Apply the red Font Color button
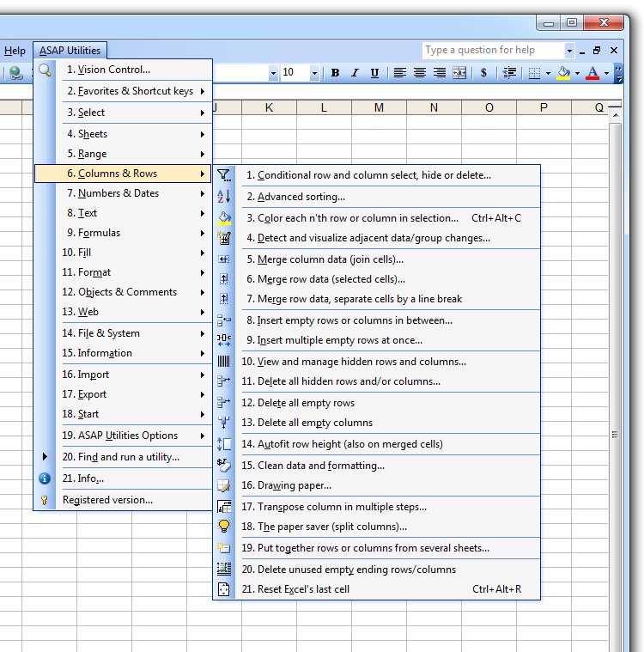The height and width of the screenshot is (652, 644). pos(592,73)
